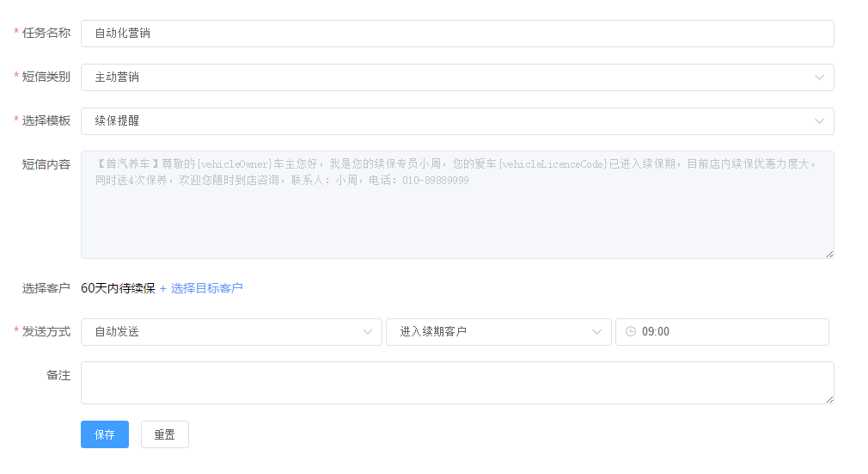The width and height of the screenshot is (868, 474).
Task: Click the 选择模板 field label
Action: tap(46, 120)
